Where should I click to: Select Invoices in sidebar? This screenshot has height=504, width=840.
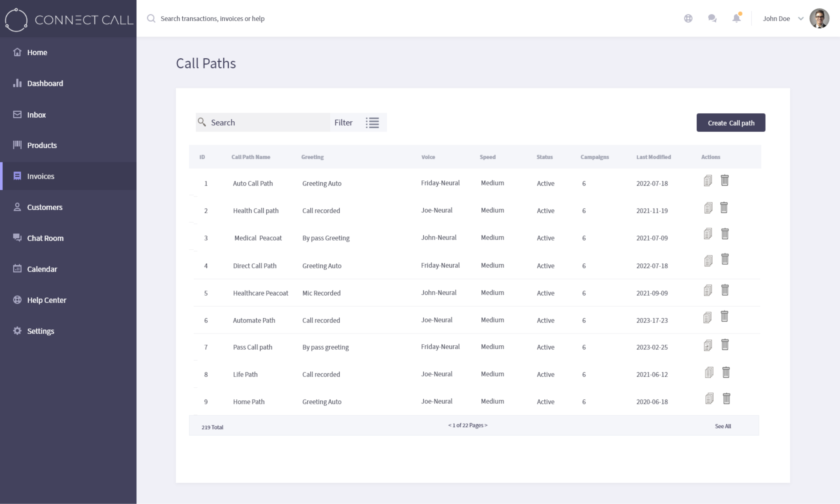coord(68,176)
